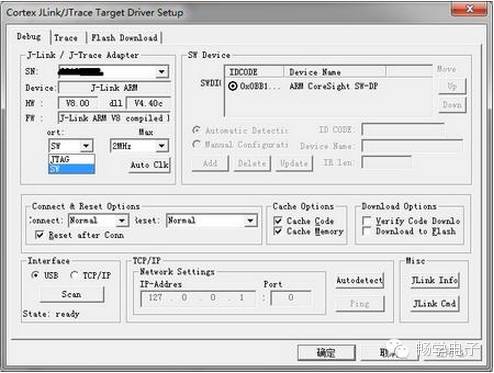Viewport: 494px width, 373px height.
Task: Click the FW J-Link ARM V8 compiled field
Action: click(x=114, y=118)
